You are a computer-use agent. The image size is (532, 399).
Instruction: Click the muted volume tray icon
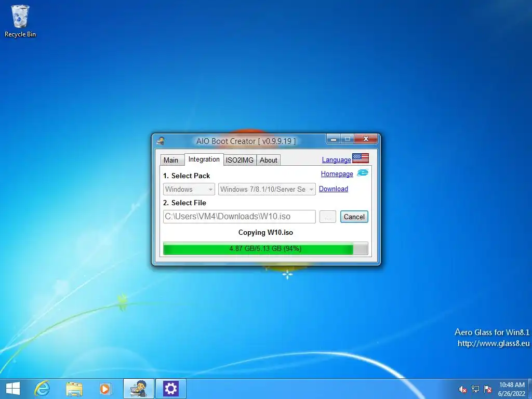coord(462,389)
